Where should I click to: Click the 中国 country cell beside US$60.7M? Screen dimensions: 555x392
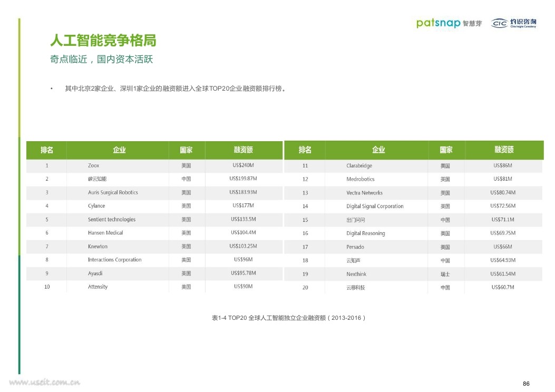pos(445,288)
